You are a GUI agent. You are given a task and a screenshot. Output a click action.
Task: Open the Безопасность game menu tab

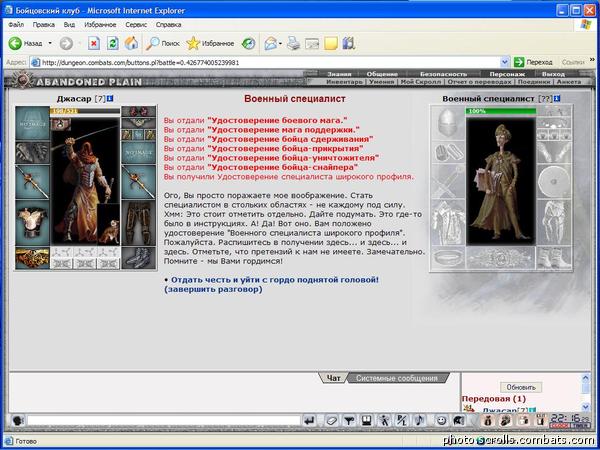(x=443, y=74)
